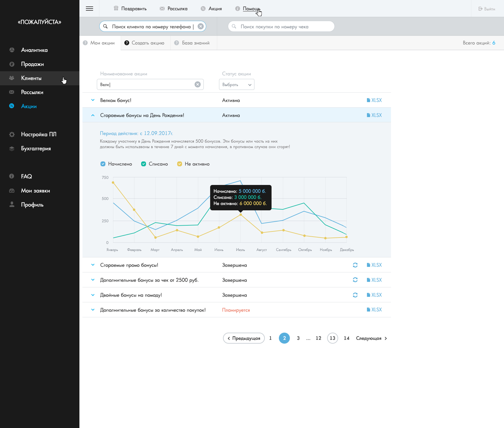Click the Предыдущая pagination button
Viewport: 504px width, 428px height.
244,338
